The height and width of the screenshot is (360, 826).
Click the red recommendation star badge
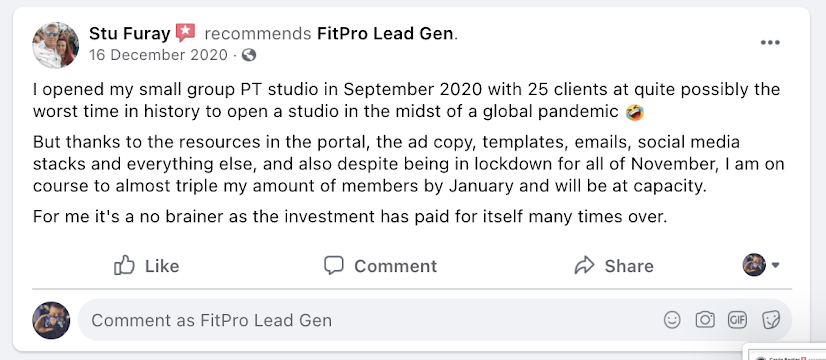coord(185,33)
